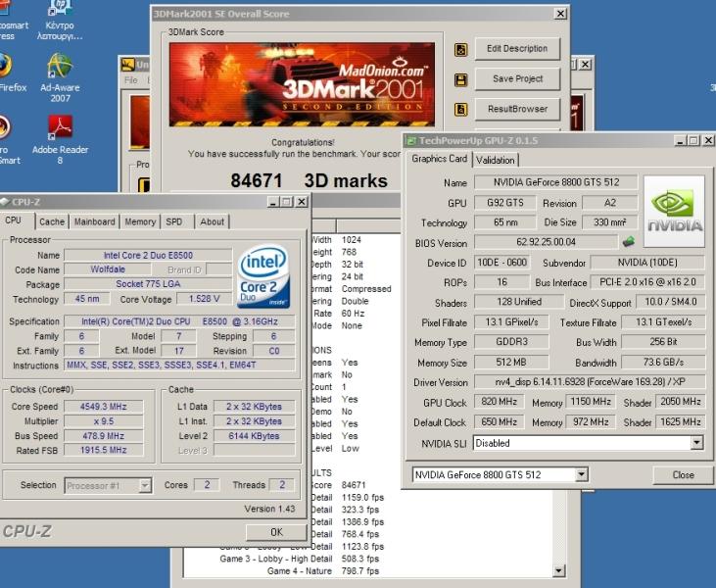Click icon beside ResultBrowser button
This screenshot has height=588, width=716.
pos(460,110)
